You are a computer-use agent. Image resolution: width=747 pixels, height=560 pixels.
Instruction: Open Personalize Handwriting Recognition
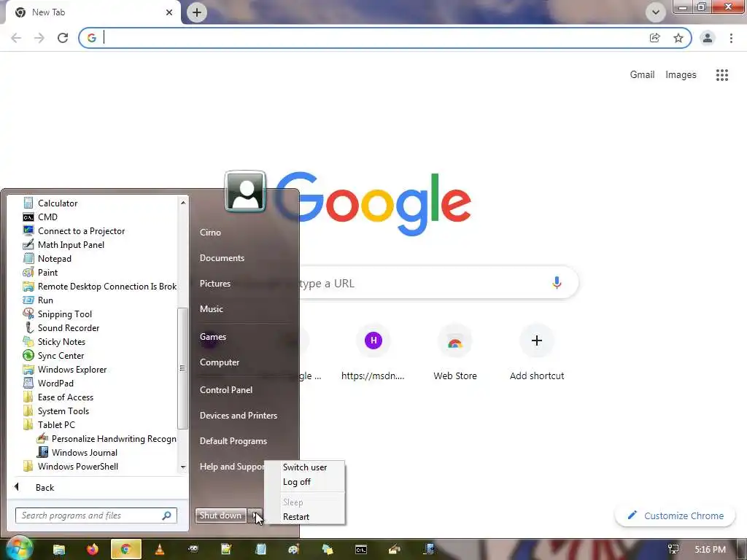coord(107,438)
